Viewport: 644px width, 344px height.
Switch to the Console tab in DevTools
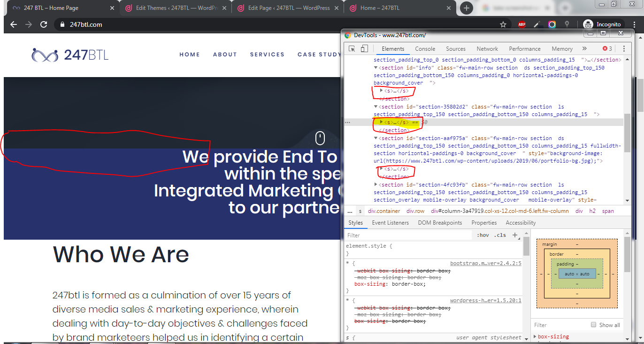[425, 49]
